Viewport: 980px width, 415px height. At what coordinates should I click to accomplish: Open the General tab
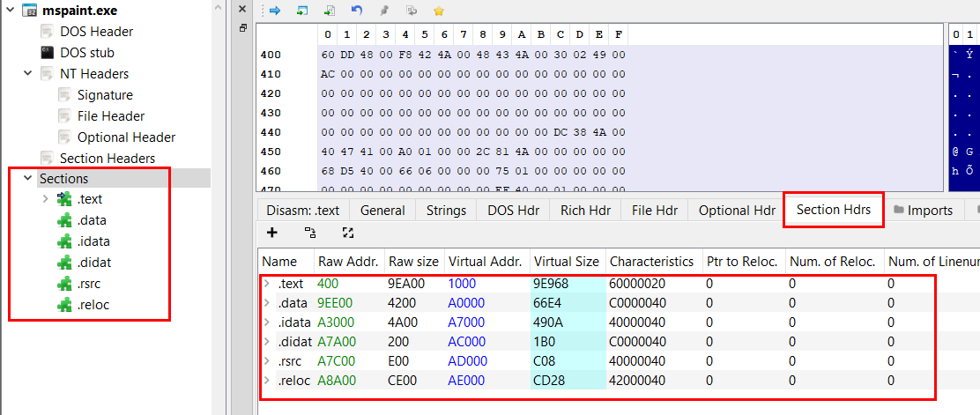pyautogui.click(x=382, y=211)
